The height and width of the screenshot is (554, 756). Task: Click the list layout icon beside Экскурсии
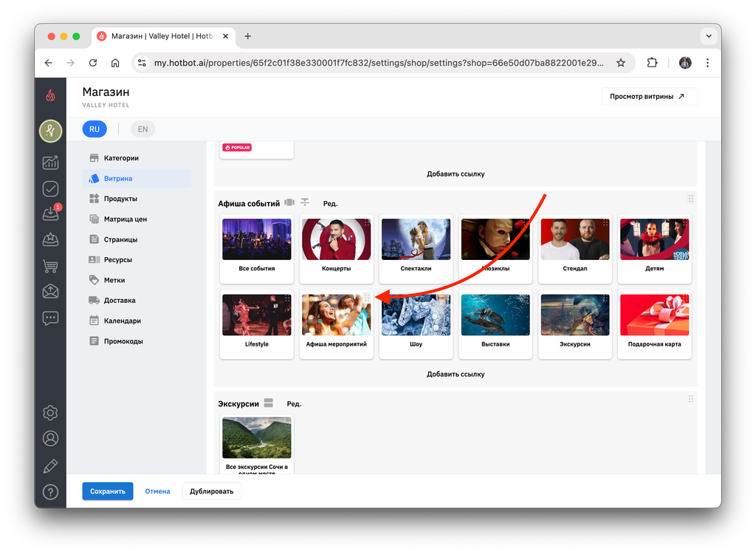pos(269,403)
